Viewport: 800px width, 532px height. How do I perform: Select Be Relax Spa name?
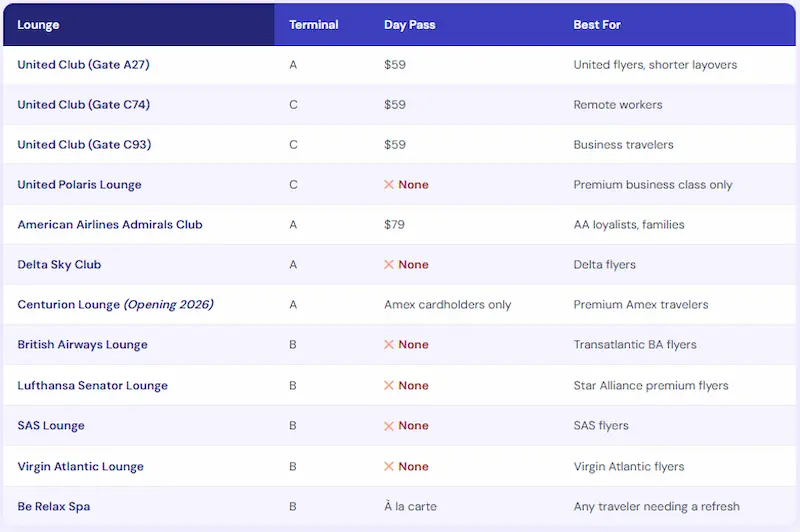(54, 506)
